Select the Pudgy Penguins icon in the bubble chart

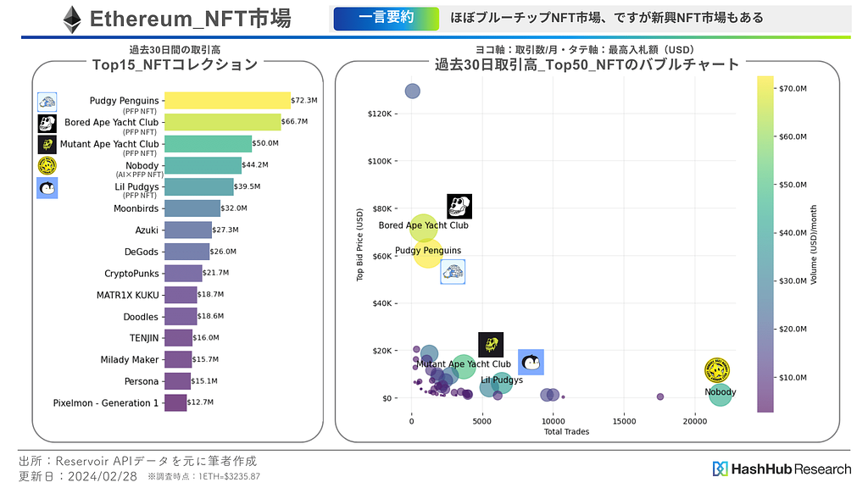[x=453, y=272]
